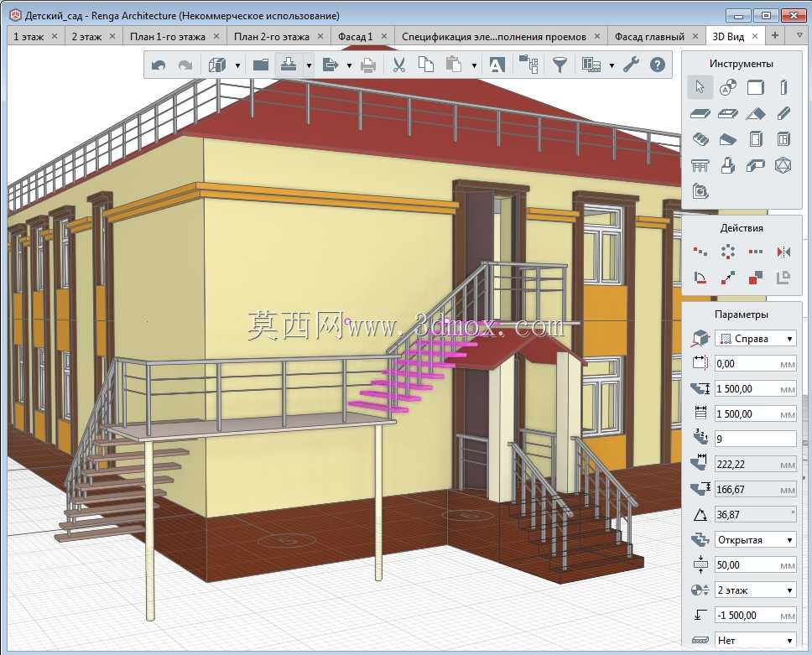Image resolution: width=812 pixels, height=655 pixels.
Task: Select the Ramp tool
Action: [x=727, y=138]
